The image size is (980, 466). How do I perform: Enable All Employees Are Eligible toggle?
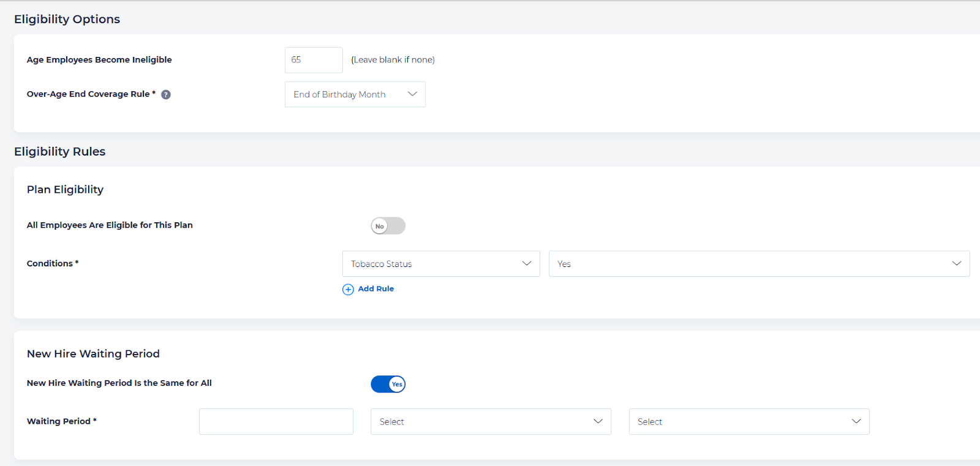[x=388, y=226]
